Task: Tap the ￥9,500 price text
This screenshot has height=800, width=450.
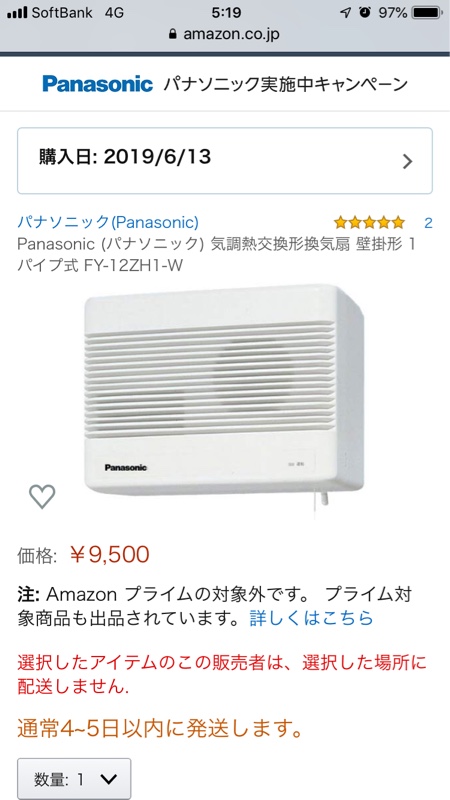Action: (109, 554)
